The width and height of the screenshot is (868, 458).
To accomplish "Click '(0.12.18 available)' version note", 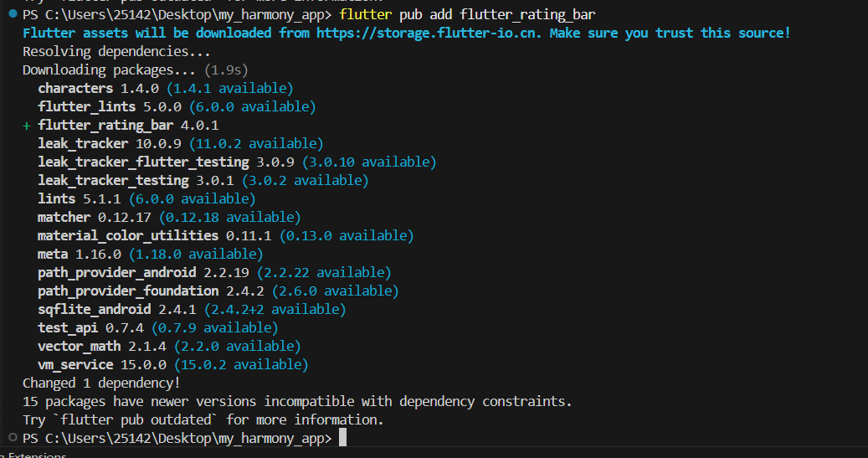I will [229, 217].
